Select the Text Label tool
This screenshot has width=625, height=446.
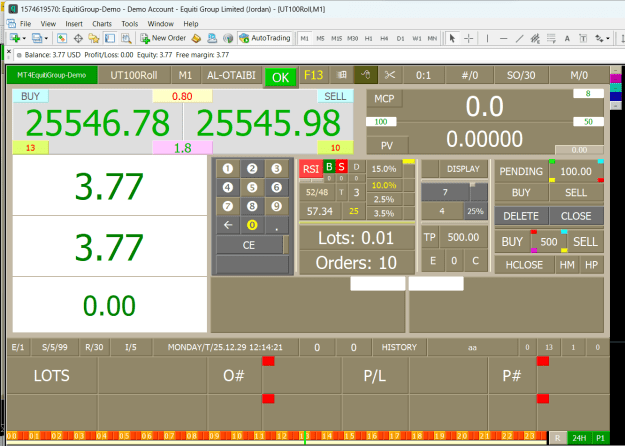pos(583,38)
